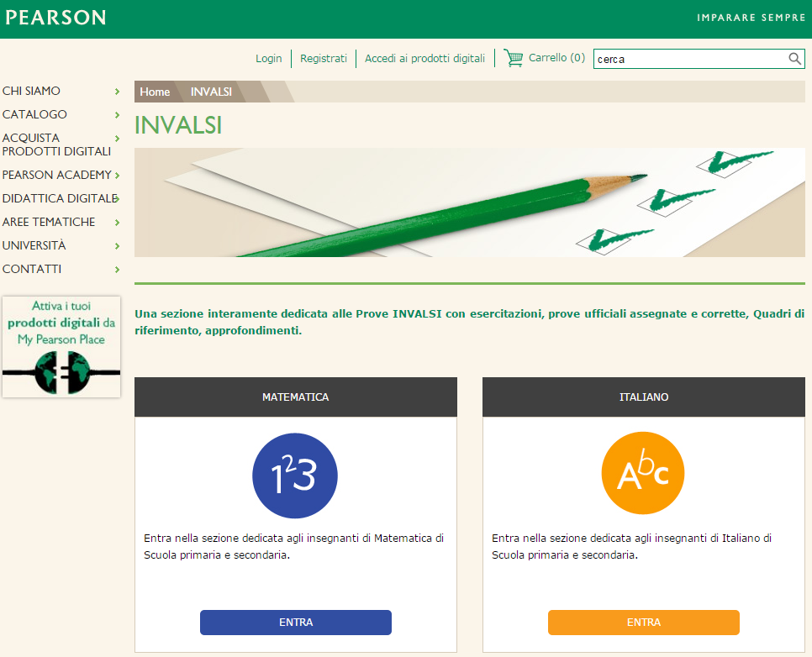This screenshot has width=812, height=657.
Task: Click the search magnifier icon
Action: click(794, 59)
